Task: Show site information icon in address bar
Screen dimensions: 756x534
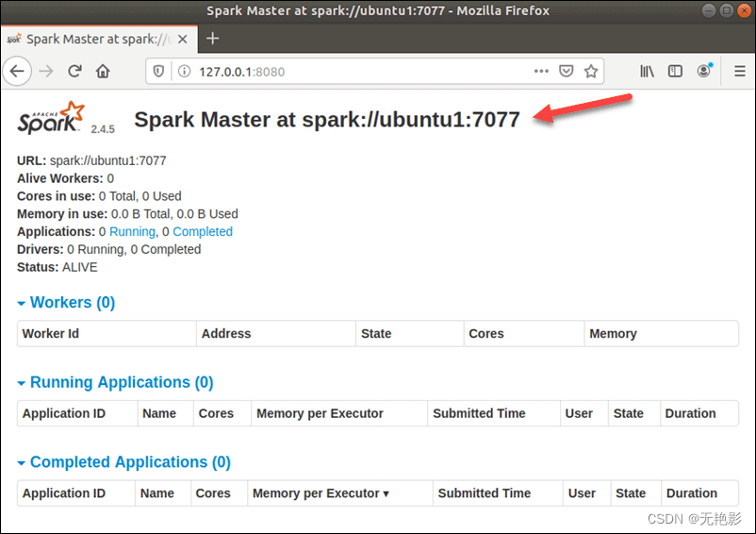Action: coord(184,72)
